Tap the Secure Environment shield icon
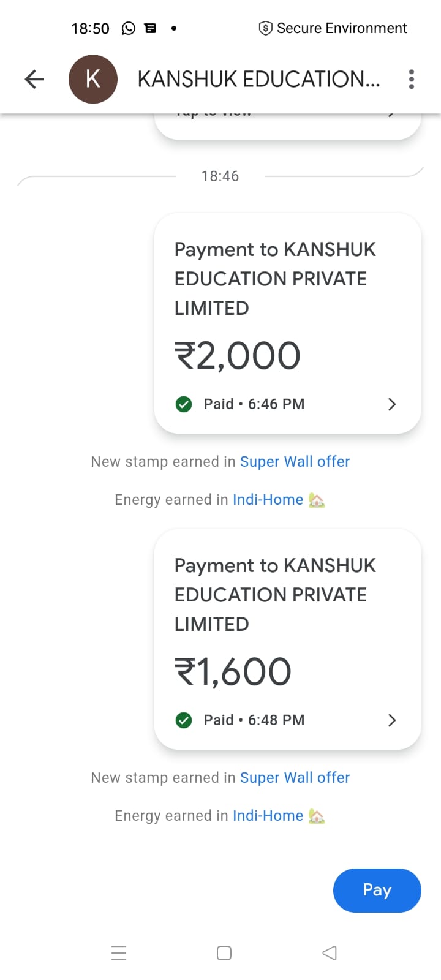 pyautogui.click(x=265, y=28)
